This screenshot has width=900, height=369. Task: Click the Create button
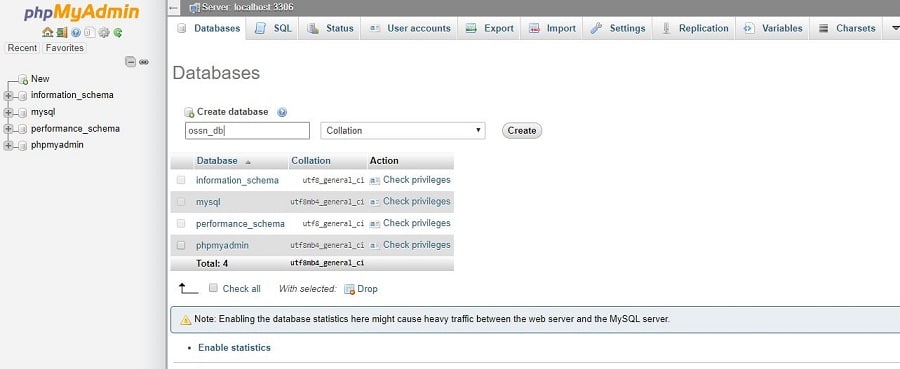tap(522, 131)
